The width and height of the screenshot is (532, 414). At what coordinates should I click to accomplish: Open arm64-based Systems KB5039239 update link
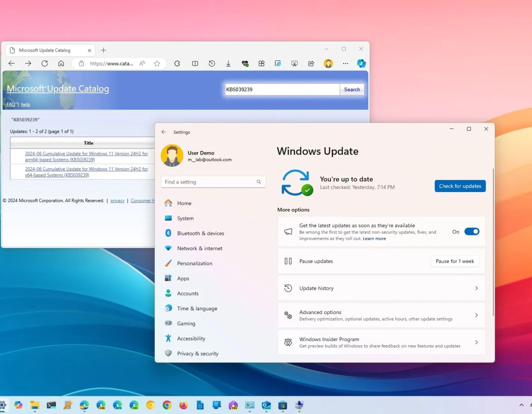pyautogui.click(x=86, y=156)
